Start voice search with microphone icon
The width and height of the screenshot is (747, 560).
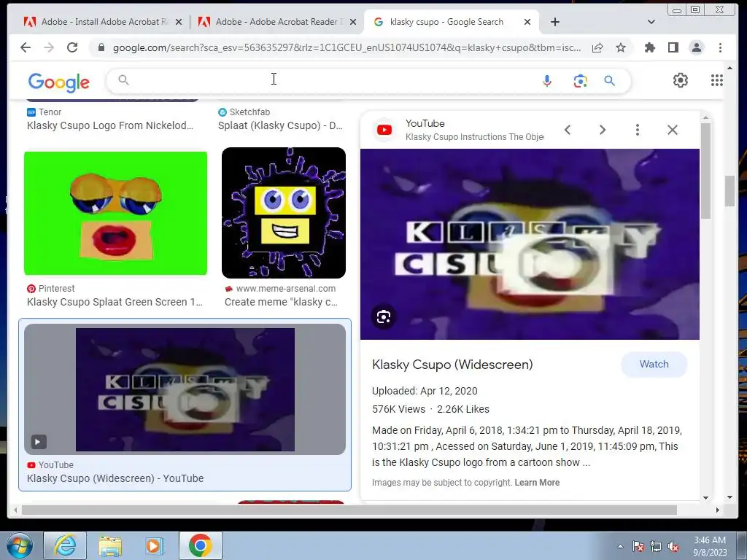coord(547,81)
